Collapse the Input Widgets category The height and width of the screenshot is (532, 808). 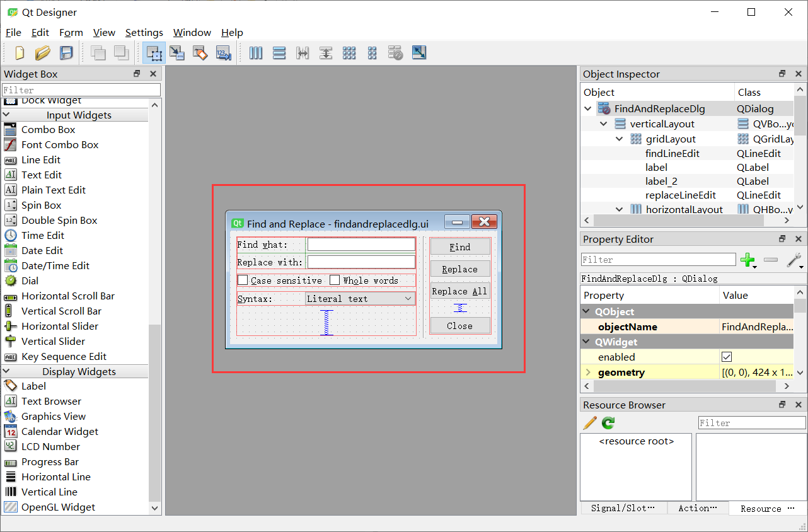[7, 115]
